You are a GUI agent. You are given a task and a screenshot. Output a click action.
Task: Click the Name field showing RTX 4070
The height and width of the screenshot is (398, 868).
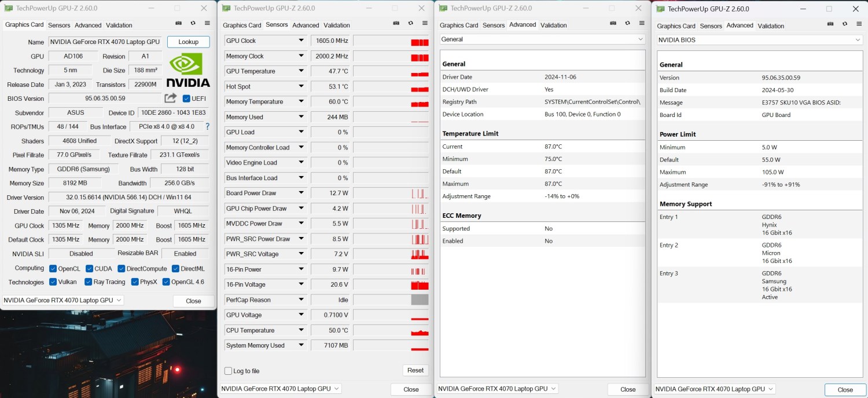point(105,42)
